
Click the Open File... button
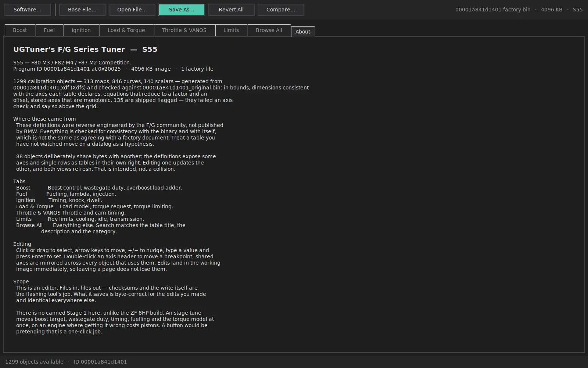tap(132, 10)
